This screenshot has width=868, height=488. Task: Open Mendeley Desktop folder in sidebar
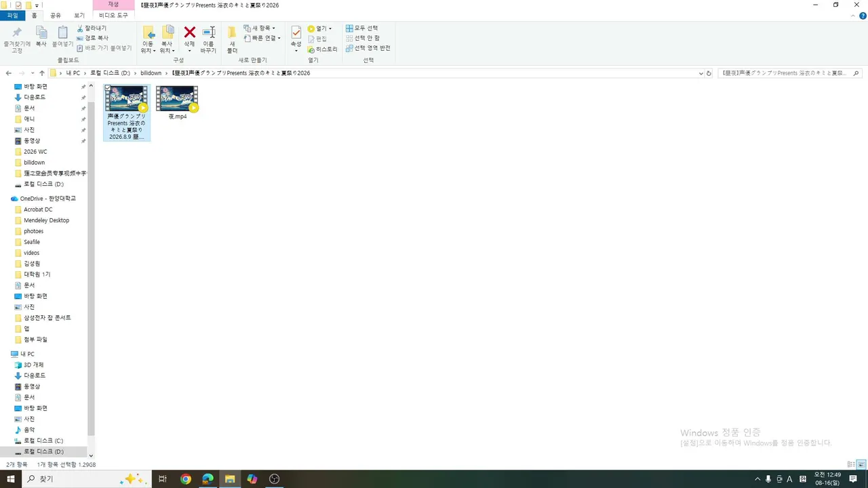[46, 220]
